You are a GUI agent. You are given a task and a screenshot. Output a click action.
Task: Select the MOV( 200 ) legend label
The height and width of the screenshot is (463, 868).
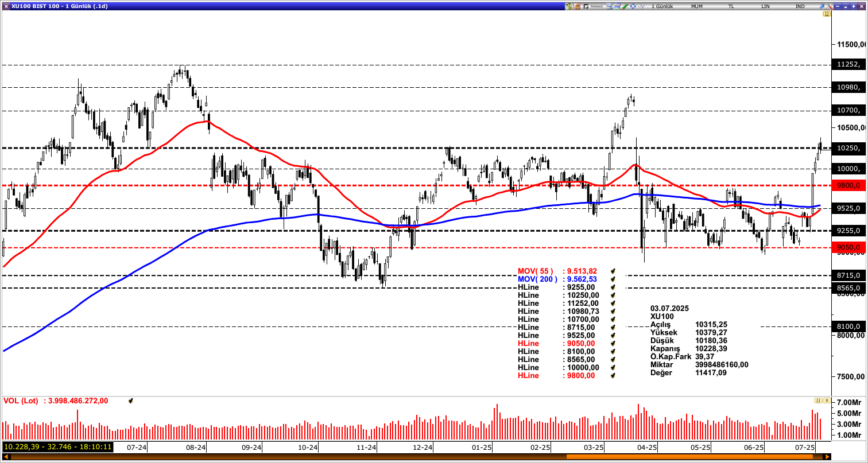click(x=538, y=279)
